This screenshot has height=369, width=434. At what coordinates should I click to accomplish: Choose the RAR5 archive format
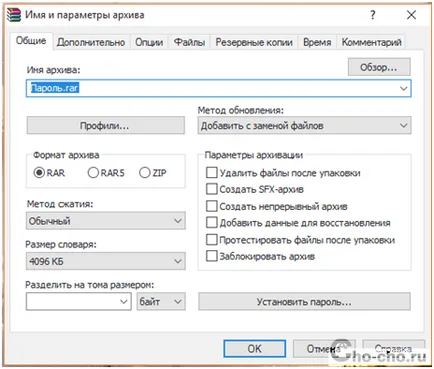tap(93, 173)
